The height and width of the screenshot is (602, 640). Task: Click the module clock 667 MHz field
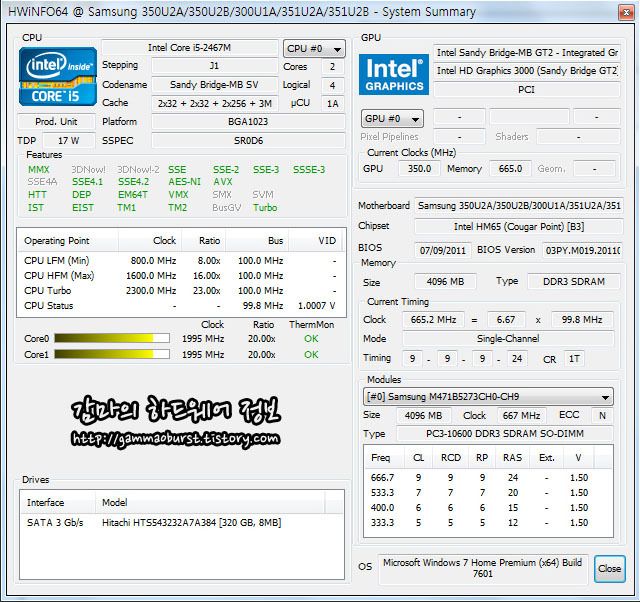pos(521,415)
